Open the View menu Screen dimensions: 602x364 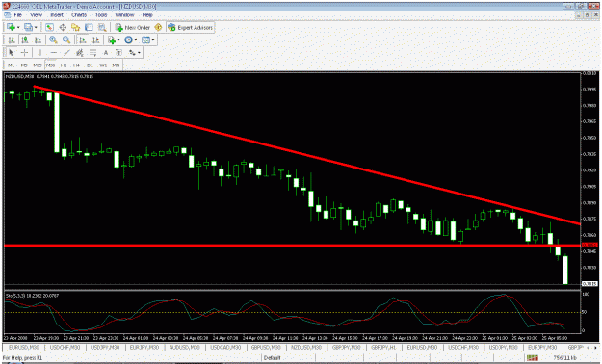pyautogui.click(x=36, y=15)
